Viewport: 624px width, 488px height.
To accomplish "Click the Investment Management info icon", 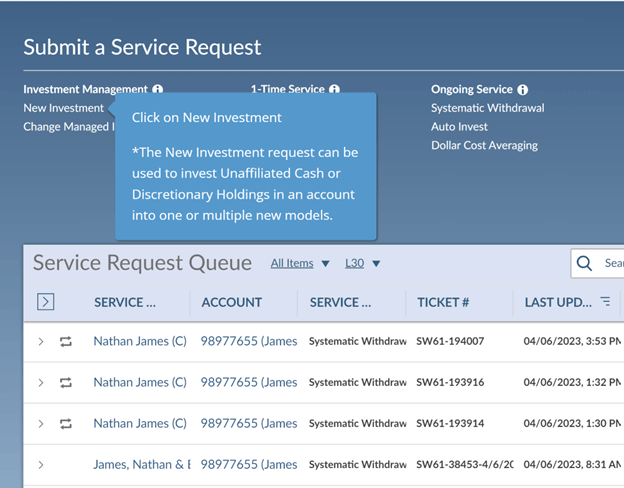I will point(158,90).
